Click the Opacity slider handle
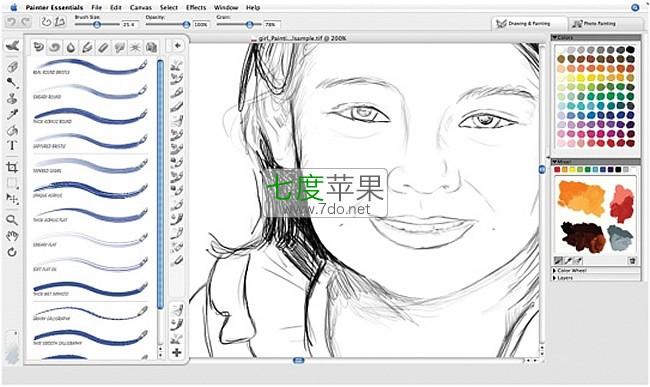 tap(187, 25)
